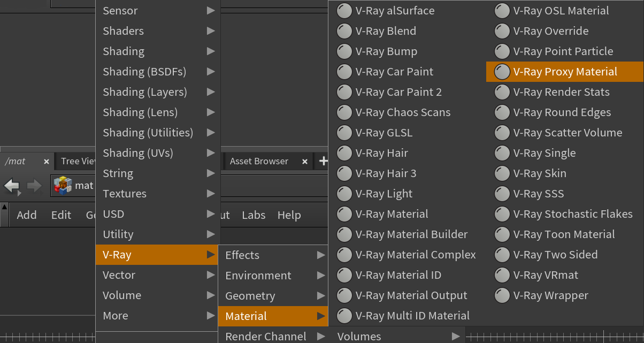Select the V-Ray Hair 3 icon
The width and height of the screenshot is (644, 343).
pyautogui.click(x=344, y=173)
